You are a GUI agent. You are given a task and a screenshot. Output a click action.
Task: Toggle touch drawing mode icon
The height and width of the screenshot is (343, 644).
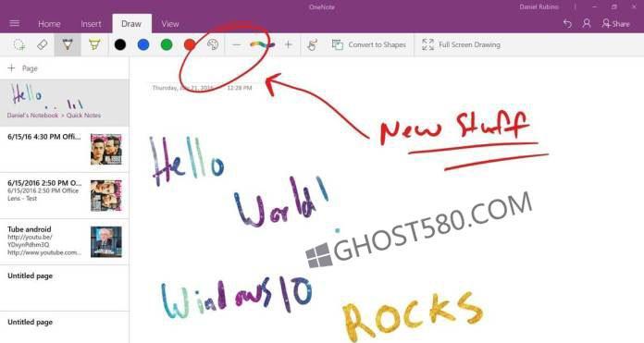click(x=312, y=44)
